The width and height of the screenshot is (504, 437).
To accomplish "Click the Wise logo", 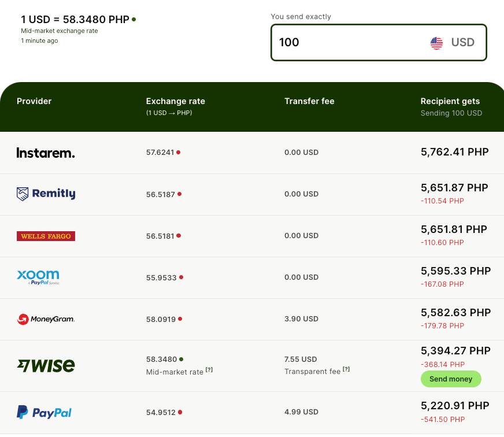I will [46, 366].
